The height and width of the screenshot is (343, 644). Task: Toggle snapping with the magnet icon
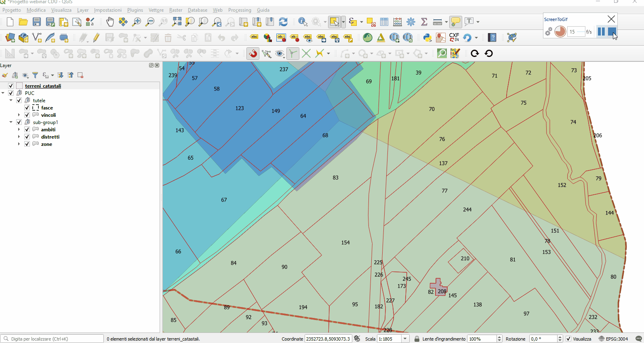click(x=253, y=53)
